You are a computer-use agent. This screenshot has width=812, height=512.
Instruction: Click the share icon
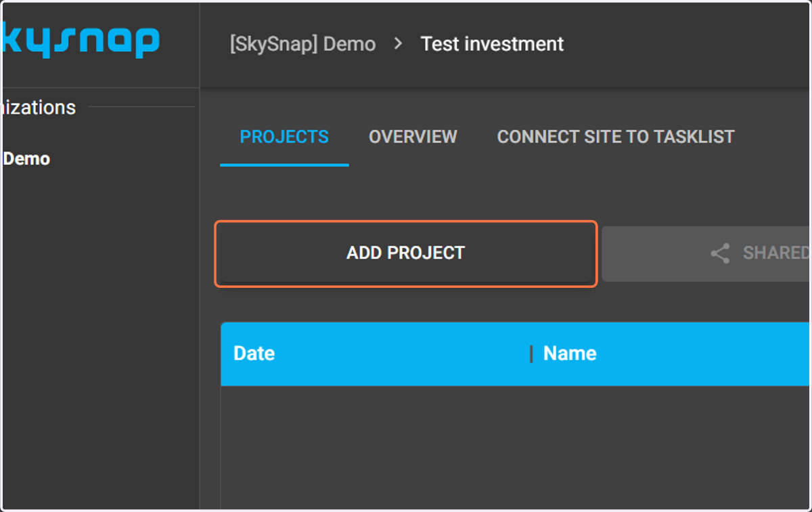[x=720, y=253]
